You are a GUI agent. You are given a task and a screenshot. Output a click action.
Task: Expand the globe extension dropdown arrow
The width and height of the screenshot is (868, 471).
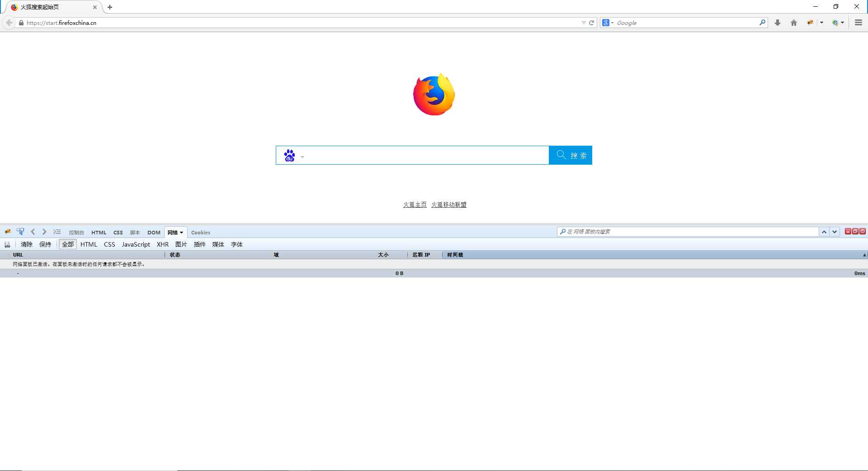[x=842, y=23]
